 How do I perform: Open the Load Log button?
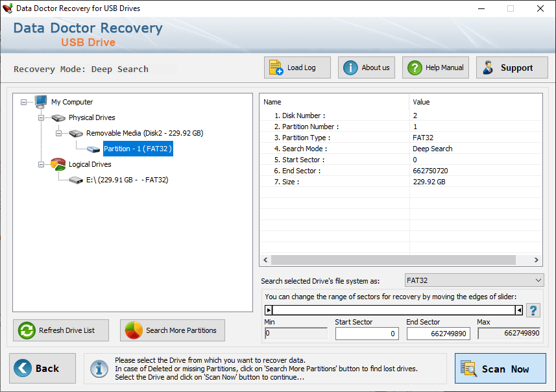pos(297,67)
